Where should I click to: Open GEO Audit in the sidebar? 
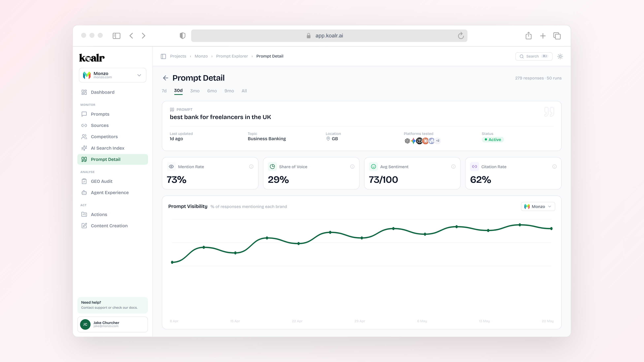(112, 181)
